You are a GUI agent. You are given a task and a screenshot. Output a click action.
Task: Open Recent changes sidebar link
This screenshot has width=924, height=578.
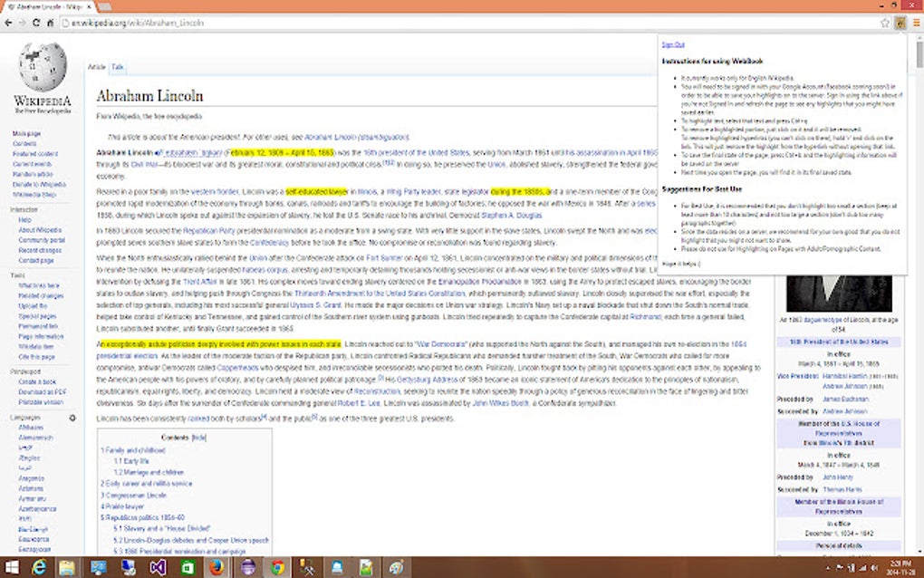tap(40, 250)
